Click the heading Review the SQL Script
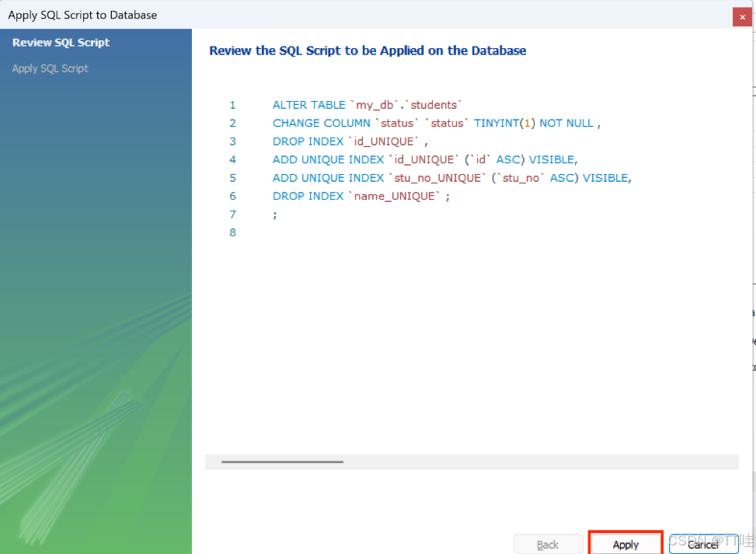 point(368,51)
